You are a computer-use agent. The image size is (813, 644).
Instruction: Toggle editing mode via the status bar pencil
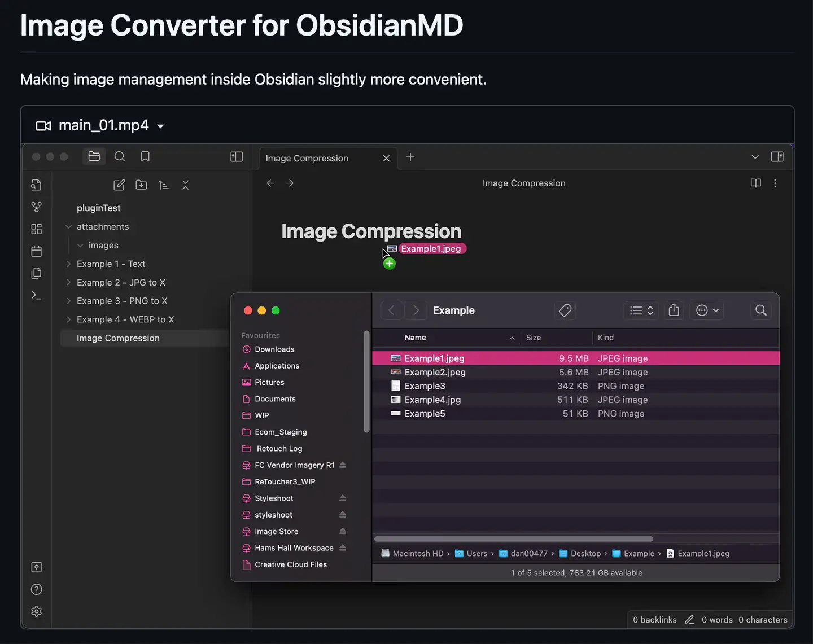689,620
